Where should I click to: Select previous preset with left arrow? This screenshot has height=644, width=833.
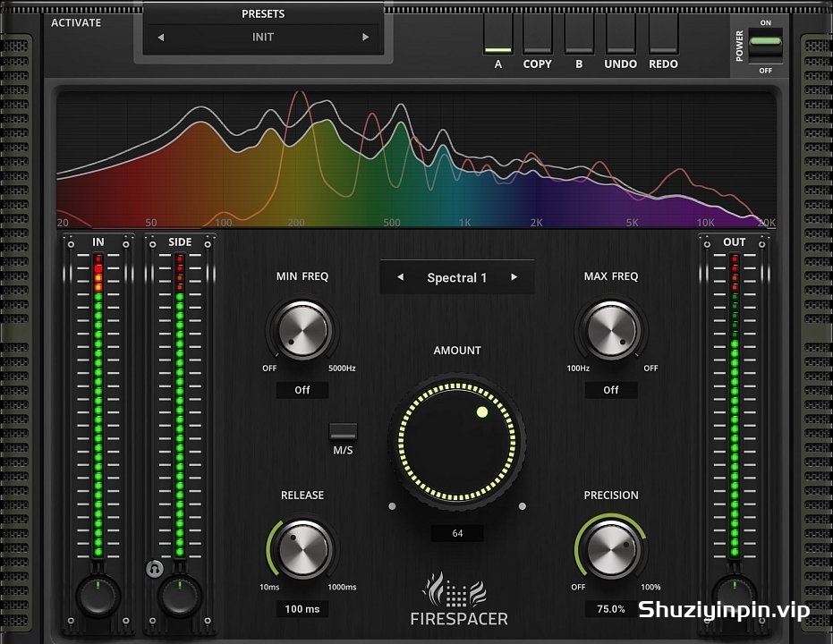(160, 38)
